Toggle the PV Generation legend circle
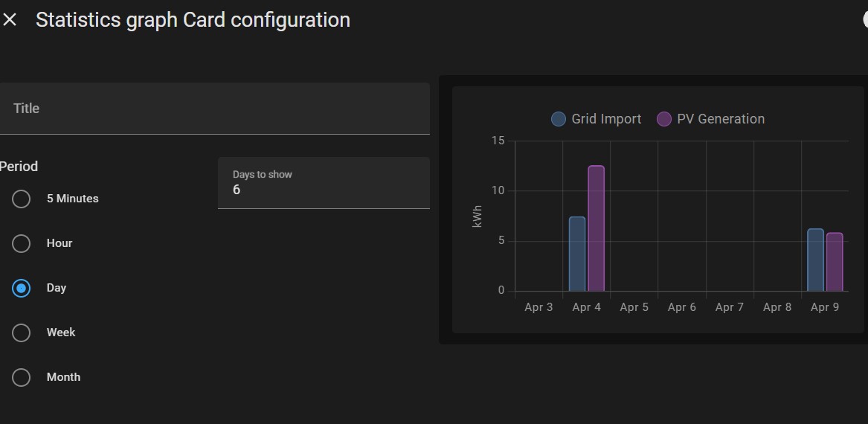 pyautogui.click(x=664, y=119)
